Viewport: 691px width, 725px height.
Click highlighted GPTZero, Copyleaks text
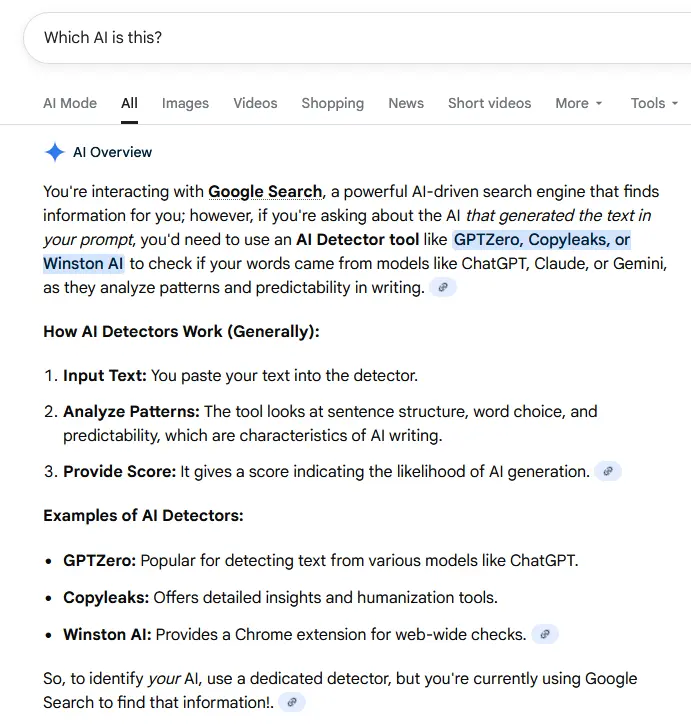coord(541,240)
